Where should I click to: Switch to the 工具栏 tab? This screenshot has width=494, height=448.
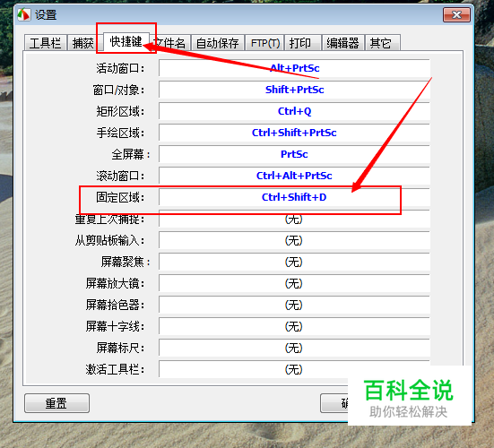point(46,43)
